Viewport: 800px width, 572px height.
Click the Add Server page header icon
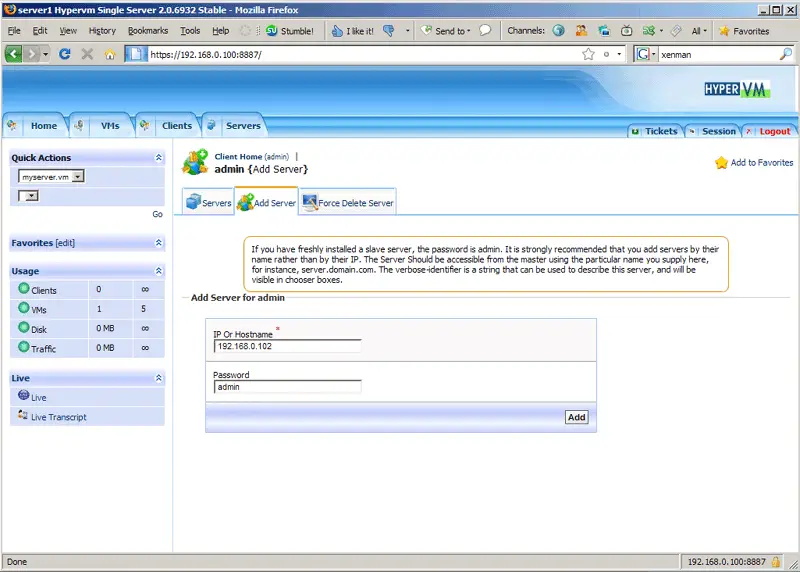coord(195,162)
